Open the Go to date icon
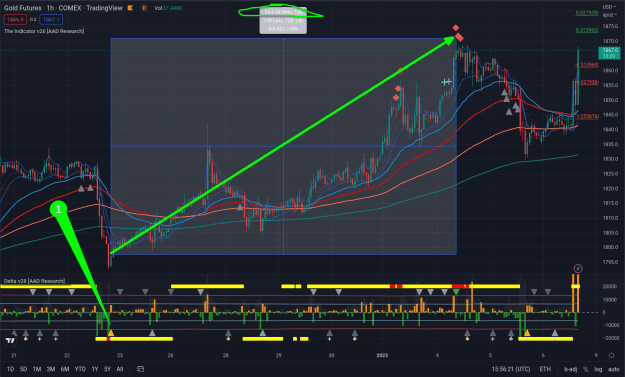This screenshot has width=625, height=377. click(140, 369)
